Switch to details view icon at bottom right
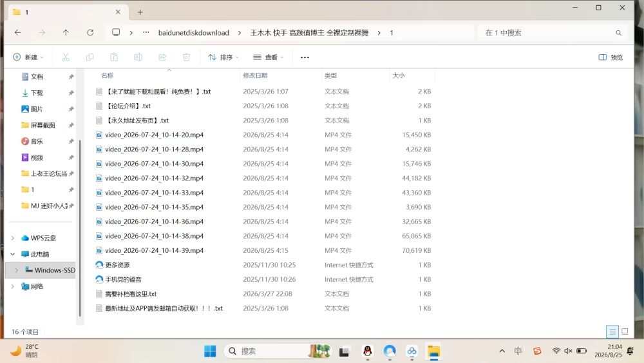The height and width of the screenshot is (363, 644). (x=612, y=331)
